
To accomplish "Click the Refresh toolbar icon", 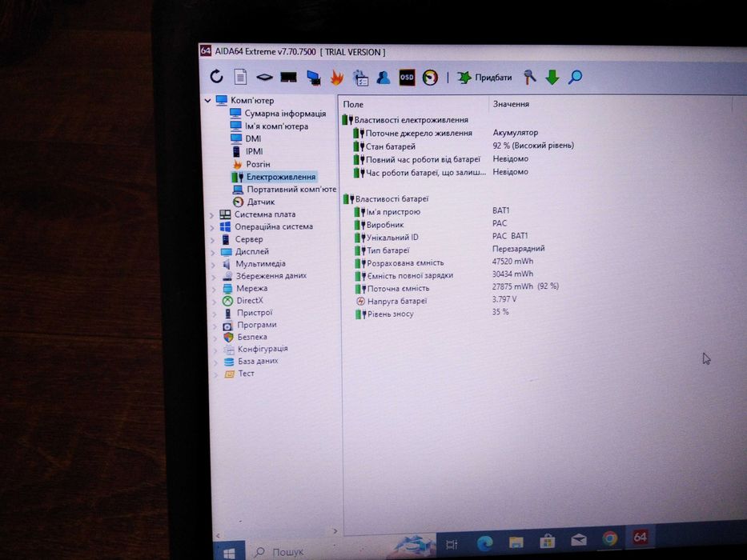I will coord(216,77).
